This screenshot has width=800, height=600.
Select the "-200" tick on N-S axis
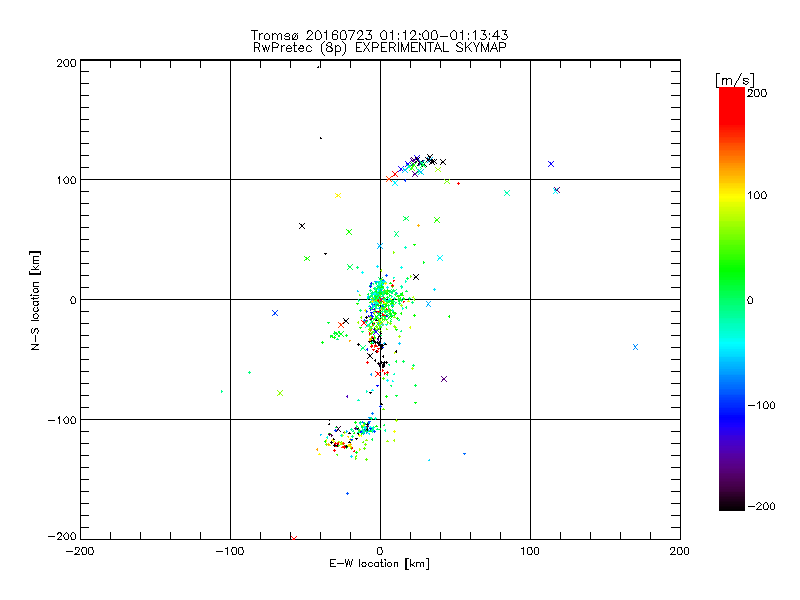pos(62,536)
